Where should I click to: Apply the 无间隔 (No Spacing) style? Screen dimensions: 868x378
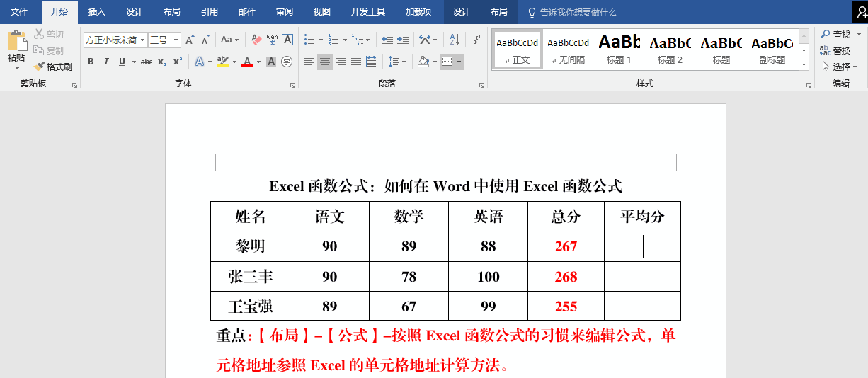coord(568,49)
